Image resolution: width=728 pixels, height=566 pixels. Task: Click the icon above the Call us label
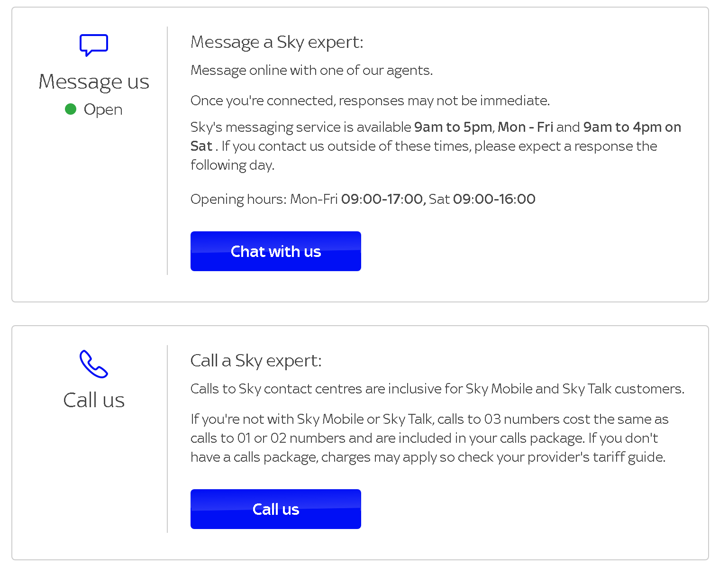point(93,365)
